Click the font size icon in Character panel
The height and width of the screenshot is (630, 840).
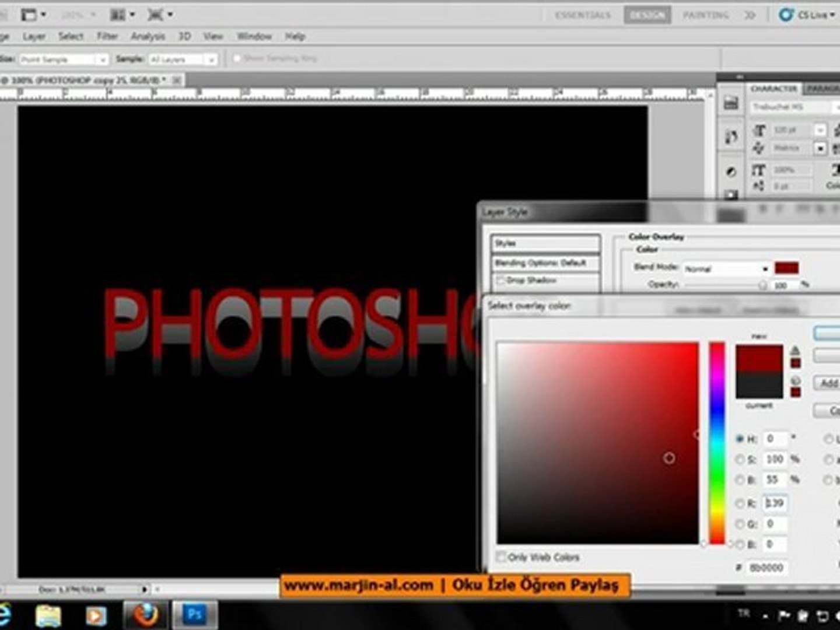click(759, 130)
